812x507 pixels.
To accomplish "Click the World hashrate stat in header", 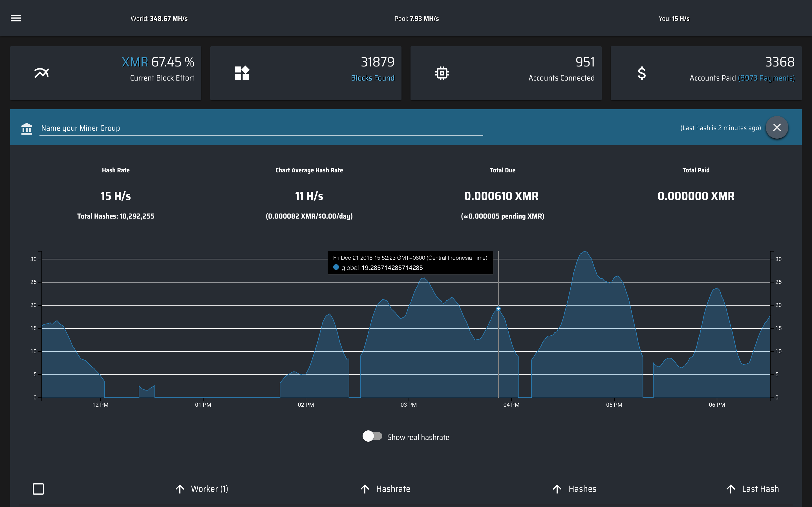I will 159,19.
